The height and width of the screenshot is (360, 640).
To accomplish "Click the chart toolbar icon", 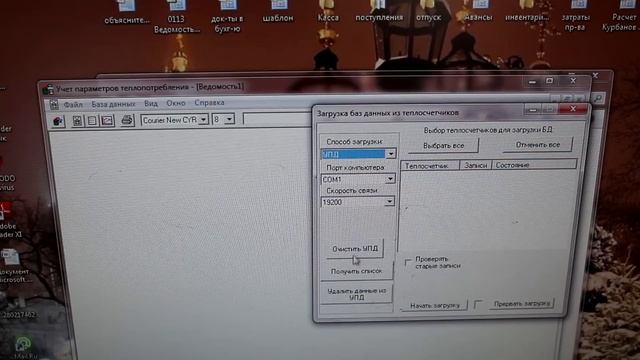I will (x=107, y=121).
